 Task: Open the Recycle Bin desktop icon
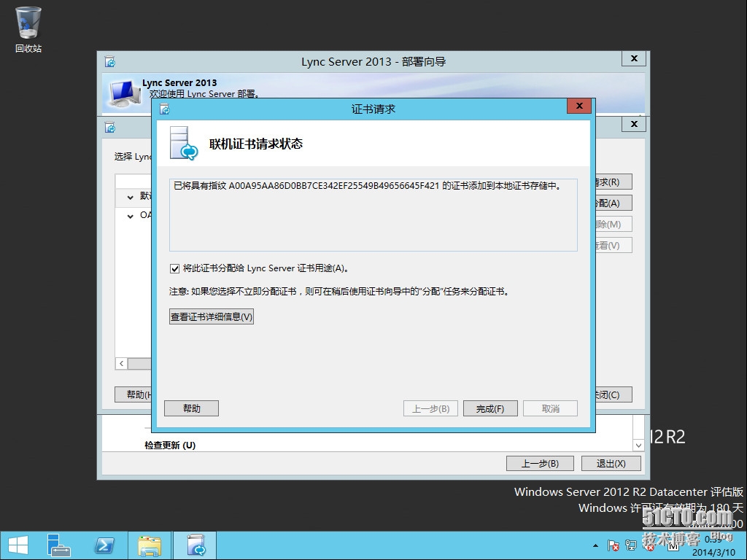[28, 29]
